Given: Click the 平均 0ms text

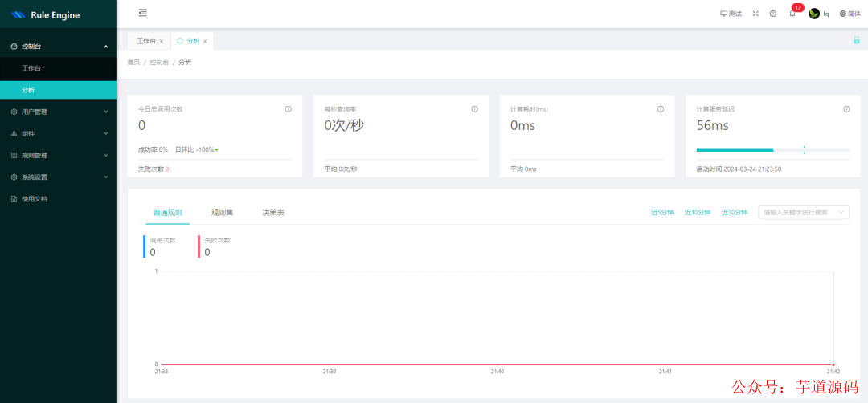Looking at the screenshot, I should click(523, 169).
